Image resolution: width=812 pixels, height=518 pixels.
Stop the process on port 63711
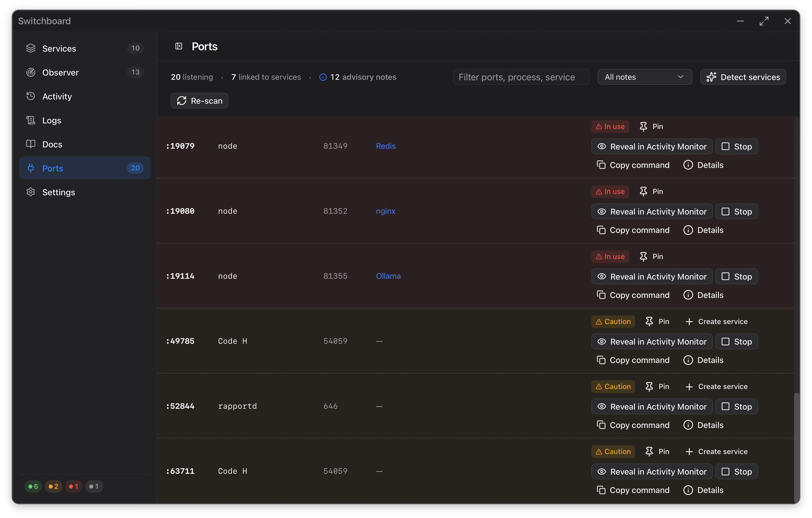[736, 471]
